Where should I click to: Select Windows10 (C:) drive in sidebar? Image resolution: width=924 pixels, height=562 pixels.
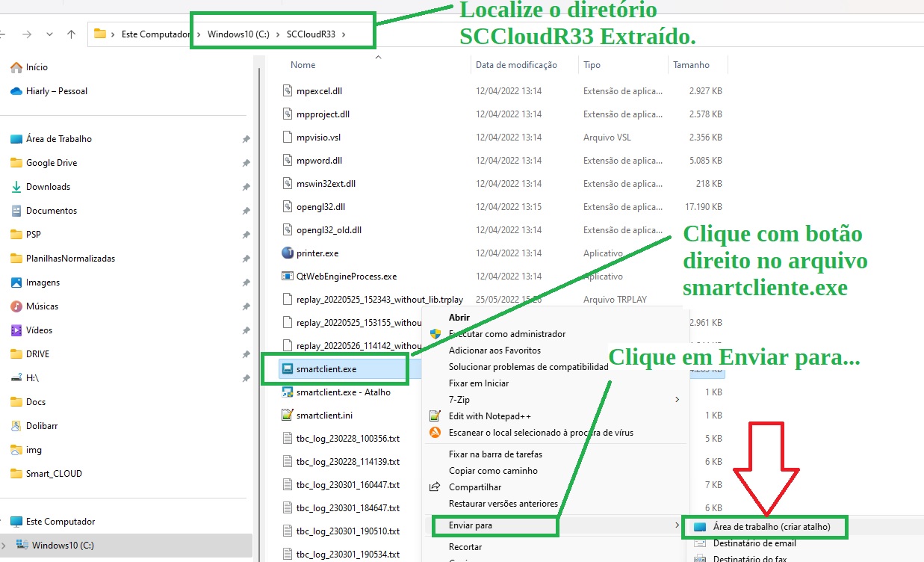tap(62, 545)
